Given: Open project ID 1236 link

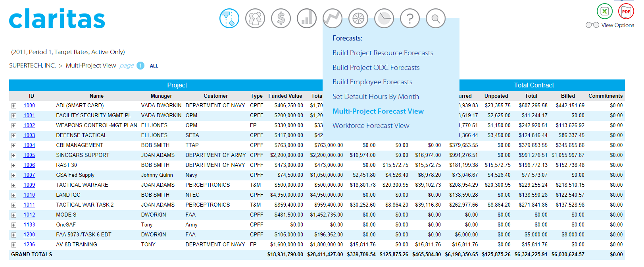Looking at the screenshot, I should tap(29, 244).
